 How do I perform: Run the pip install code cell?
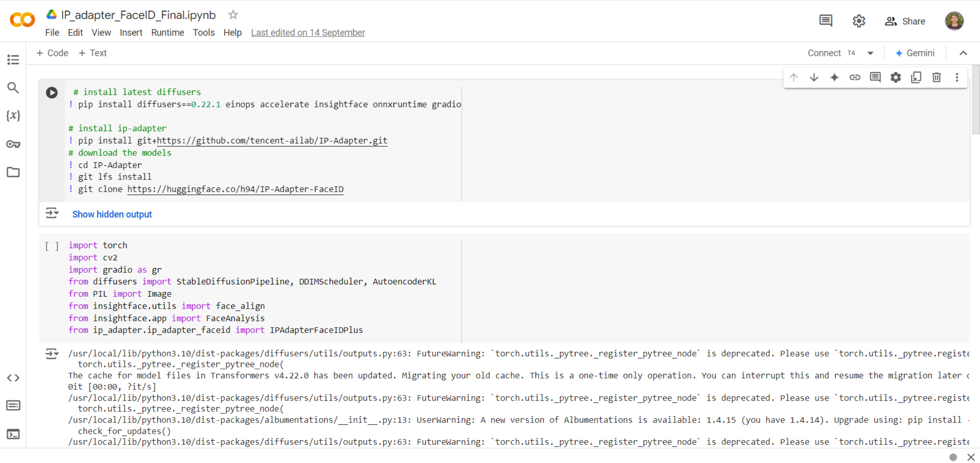[52, 93]
